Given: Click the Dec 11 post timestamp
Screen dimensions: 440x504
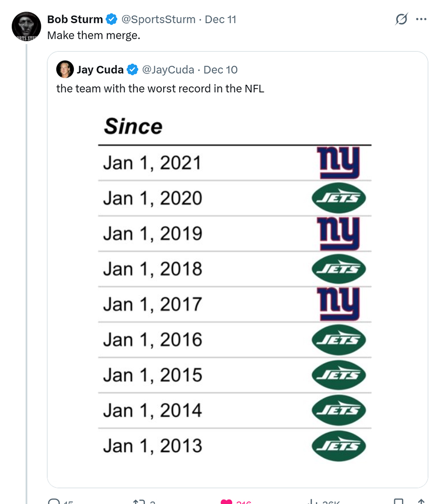Looking at the screenshot, I should (x=220, y=20).
